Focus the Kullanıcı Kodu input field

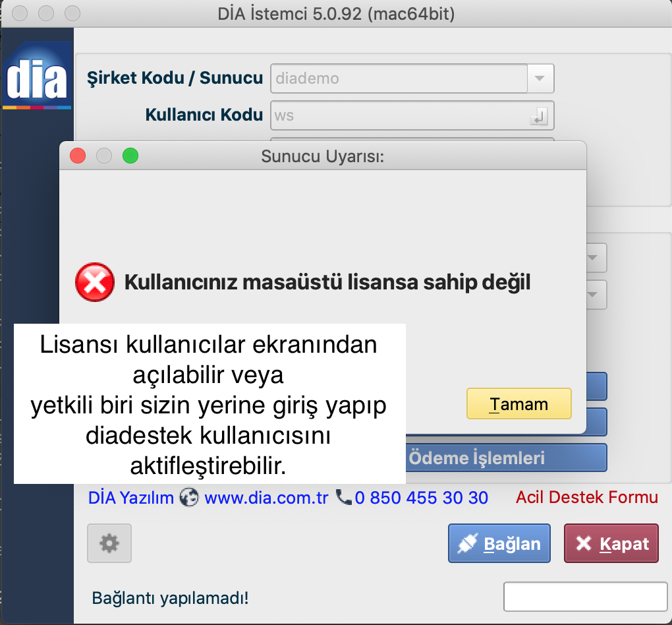point(399,116)
